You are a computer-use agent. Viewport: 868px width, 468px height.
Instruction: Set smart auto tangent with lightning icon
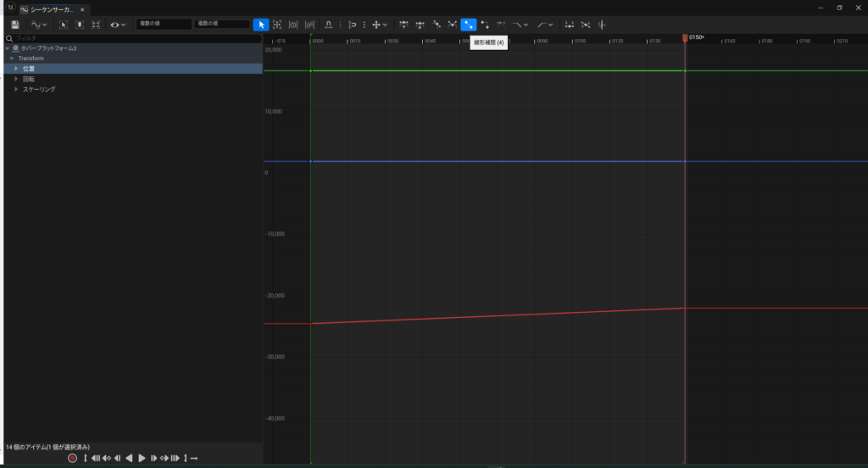[x=403, y=25]
